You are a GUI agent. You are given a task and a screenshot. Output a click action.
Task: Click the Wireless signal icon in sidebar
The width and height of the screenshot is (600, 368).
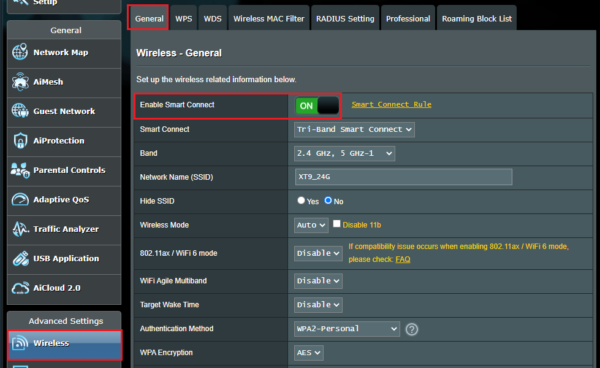(20, 343)
